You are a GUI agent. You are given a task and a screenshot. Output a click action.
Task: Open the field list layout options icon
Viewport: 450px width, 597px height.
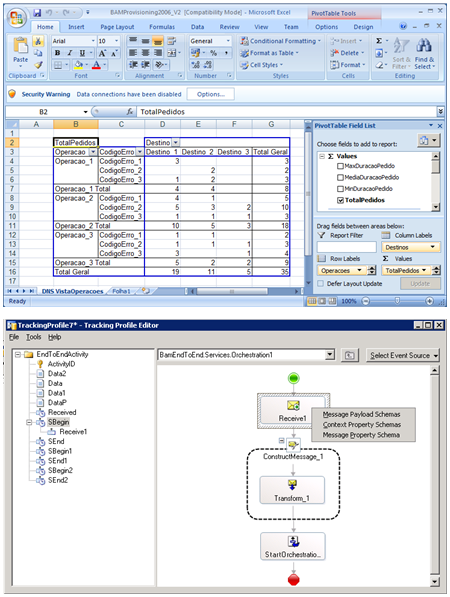pyautogui.click(x=428, y=140)
